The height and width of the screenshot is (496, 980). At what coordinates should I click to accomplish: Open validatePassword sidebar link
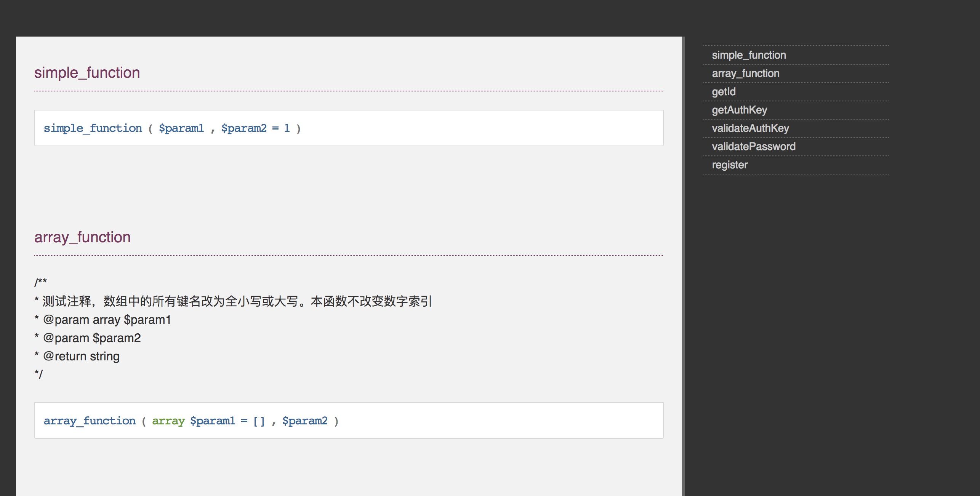pos(753,147)
